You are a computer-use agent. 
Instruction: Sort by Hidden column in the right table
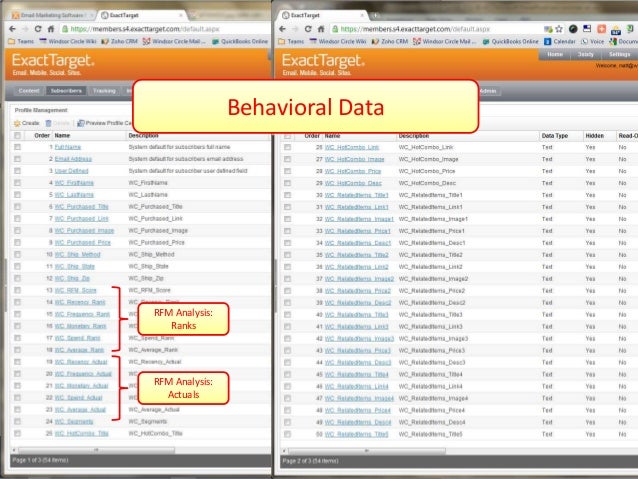(594, 136)
